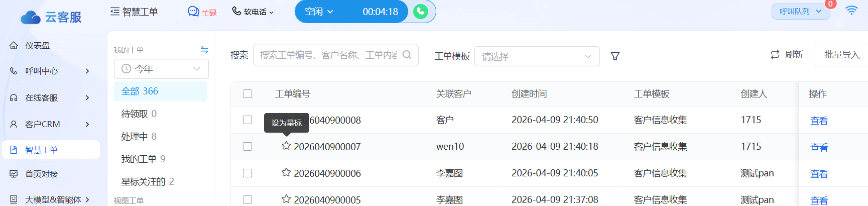Click the 创建时间 column header

529,94
